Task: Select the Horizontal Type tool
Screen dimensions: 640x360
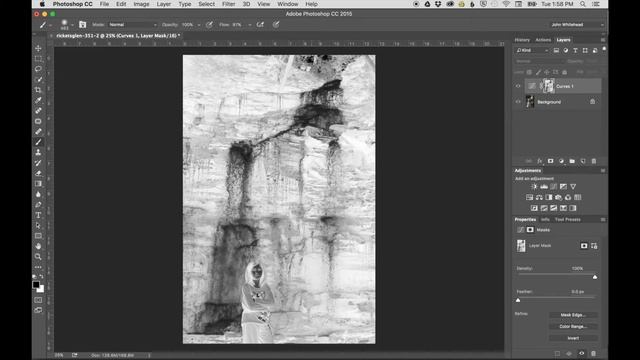Action: pos(38,215)
